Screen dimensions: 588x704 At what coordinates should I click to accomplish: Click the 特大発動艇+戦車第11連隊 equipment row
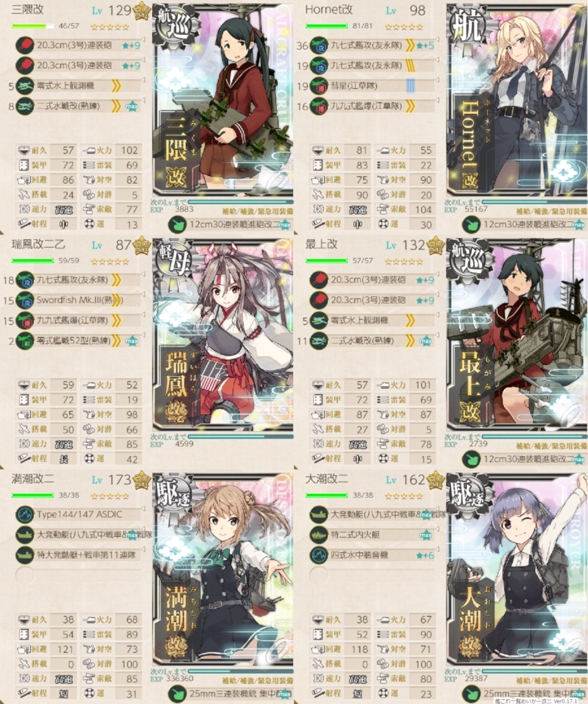78,555
